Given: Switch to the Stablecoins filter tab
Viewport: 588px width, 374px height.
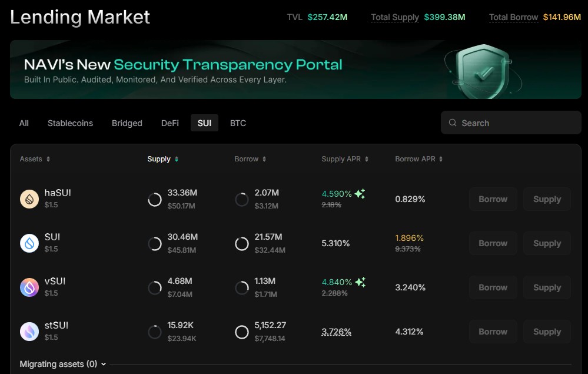Looking at the screenshot, I should coord(70,123).
